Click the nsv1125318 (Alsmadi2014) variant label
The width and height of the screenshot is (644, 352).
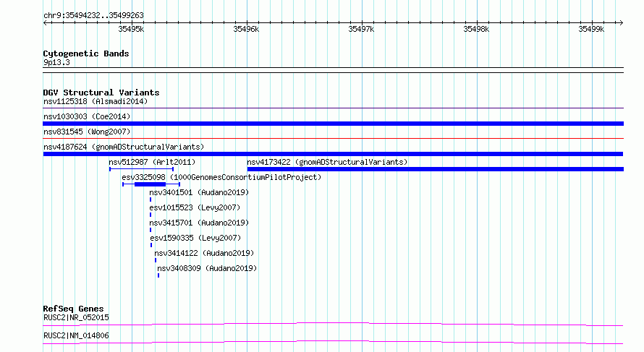click(96, 101)
